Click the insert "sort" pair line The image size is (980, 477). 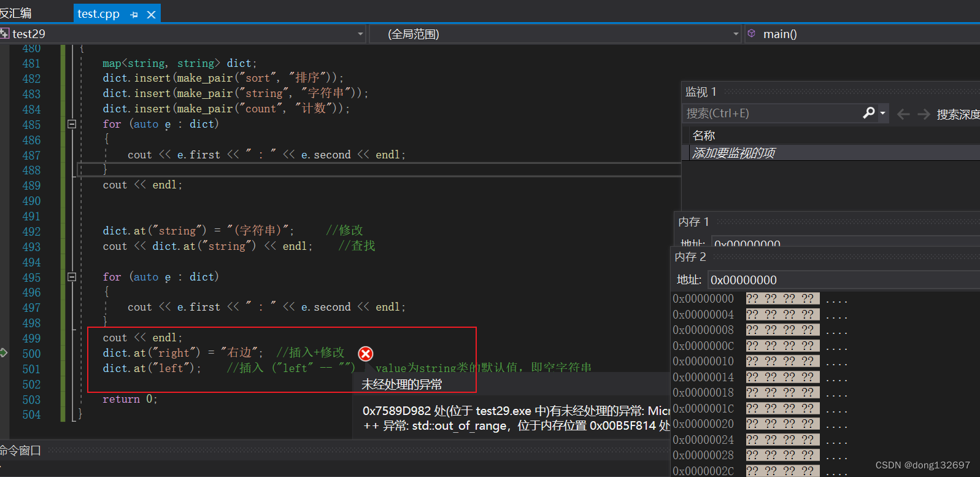[223, 78]
